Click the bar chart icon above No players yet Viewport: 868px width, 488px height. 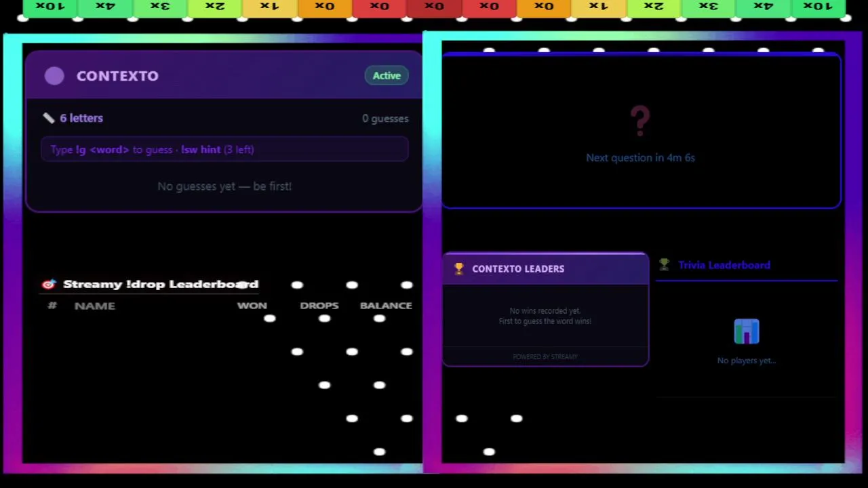(x=747, y=331)
